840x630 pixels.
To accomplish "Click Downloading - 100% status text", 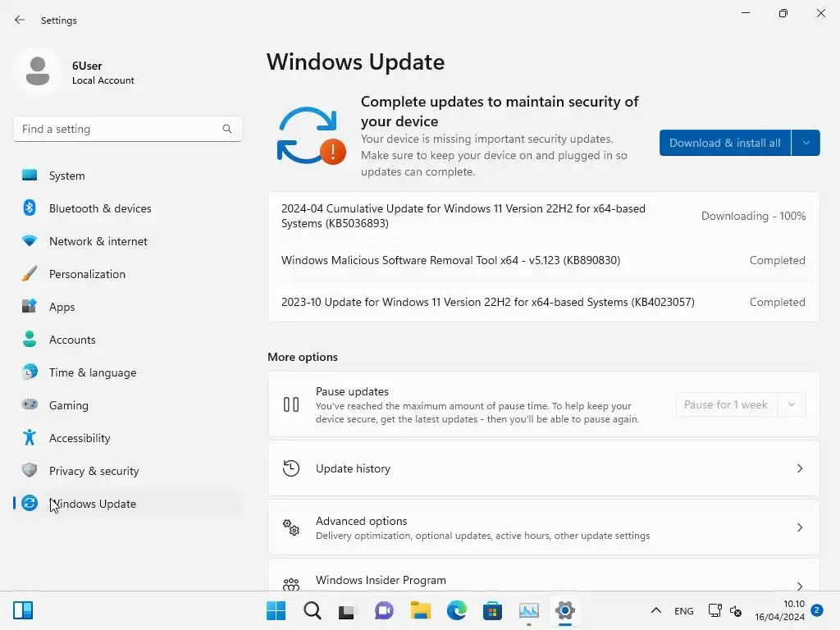I will click(x=753, y=216).
